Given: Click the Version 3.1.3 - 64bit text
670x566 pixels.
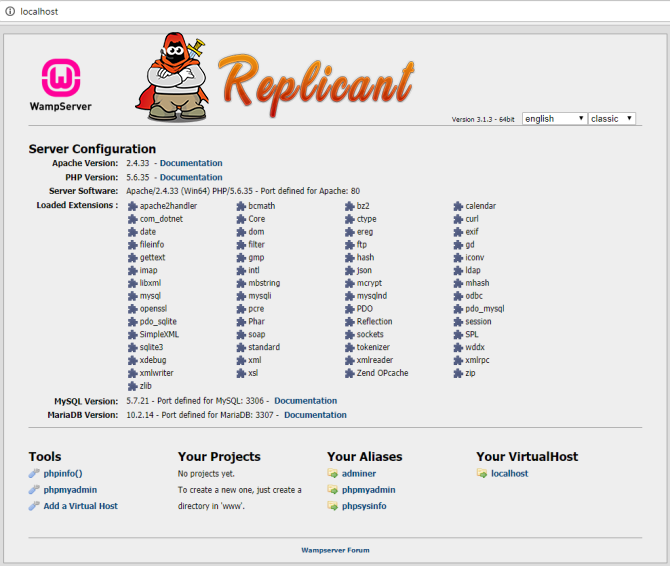Looking at the screenshot, I should [x=483, y=119].
